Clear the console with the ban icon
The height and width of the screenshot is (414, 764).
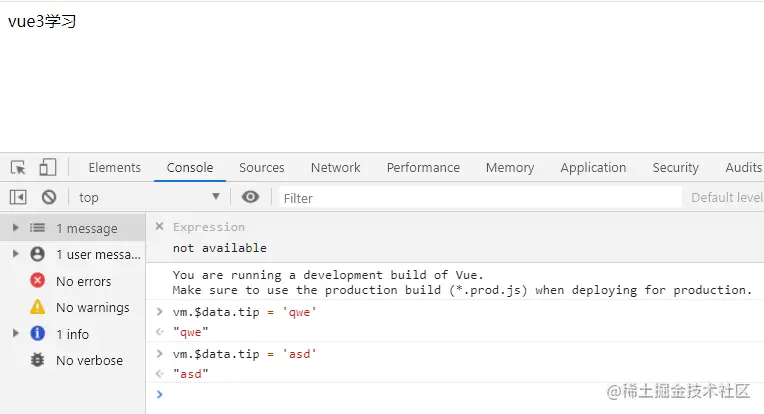click(48, 198)
